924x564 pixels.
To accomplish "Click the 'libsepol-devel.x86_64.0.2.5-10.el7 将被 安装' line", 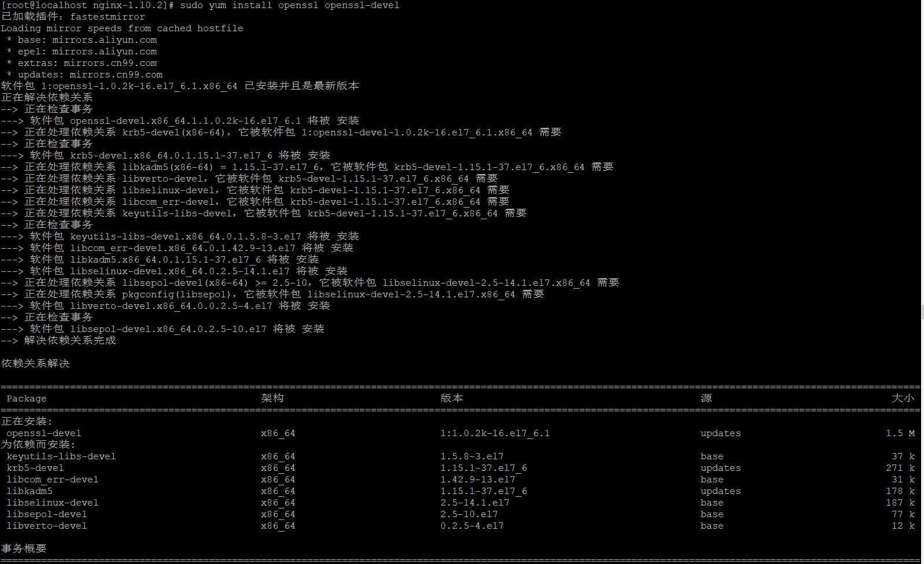I will coord(163,329).
